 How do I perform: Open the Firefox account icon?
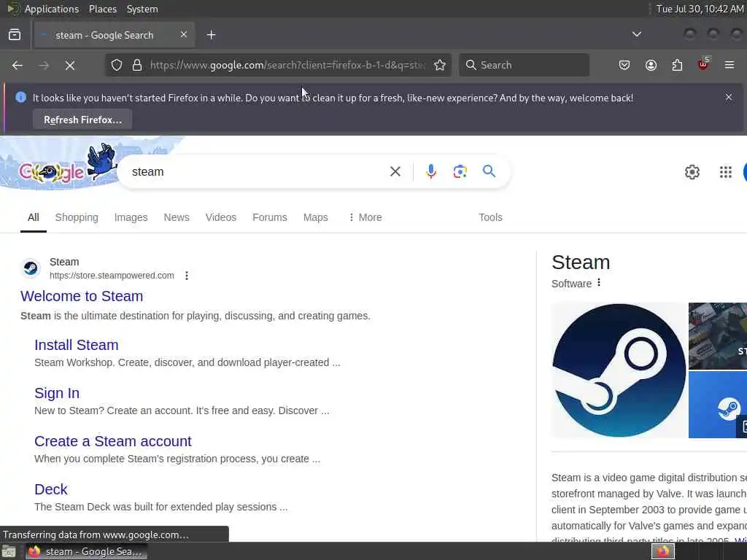(x=651, y=65)
